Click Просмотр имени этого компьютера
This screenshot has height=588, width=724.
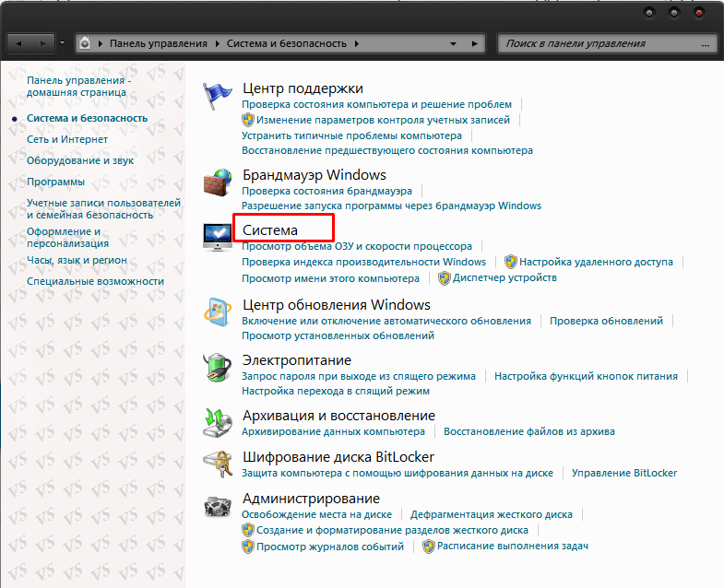[x=330, y=278]
